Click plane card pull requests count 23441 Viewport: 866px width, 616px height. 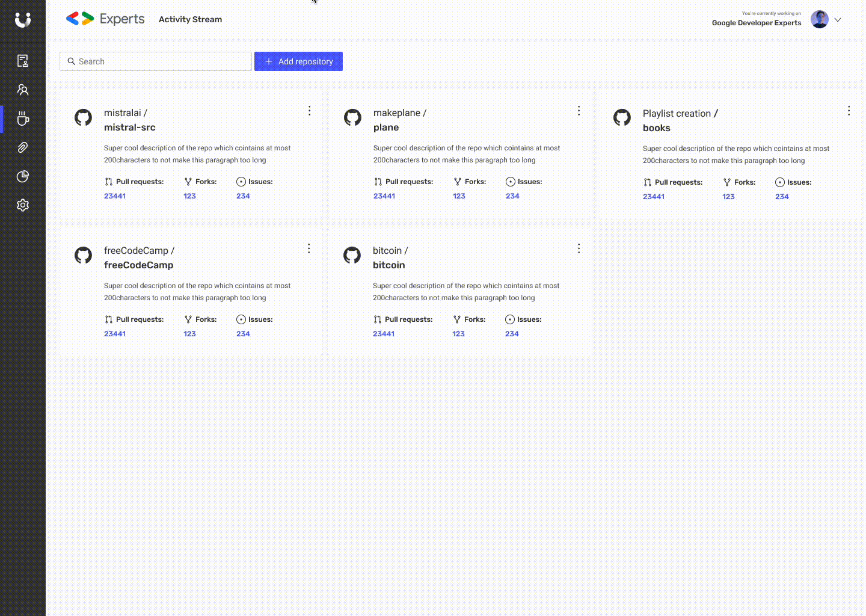[x=384, y=196]
